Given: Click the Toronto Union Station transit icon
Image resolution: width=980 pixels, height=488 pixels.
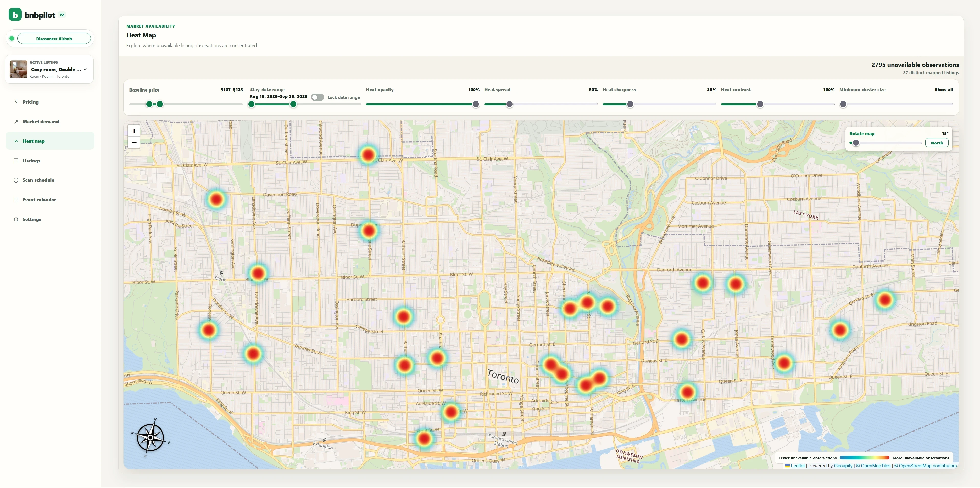Looking at the screenshot, I should coord(504,434).
